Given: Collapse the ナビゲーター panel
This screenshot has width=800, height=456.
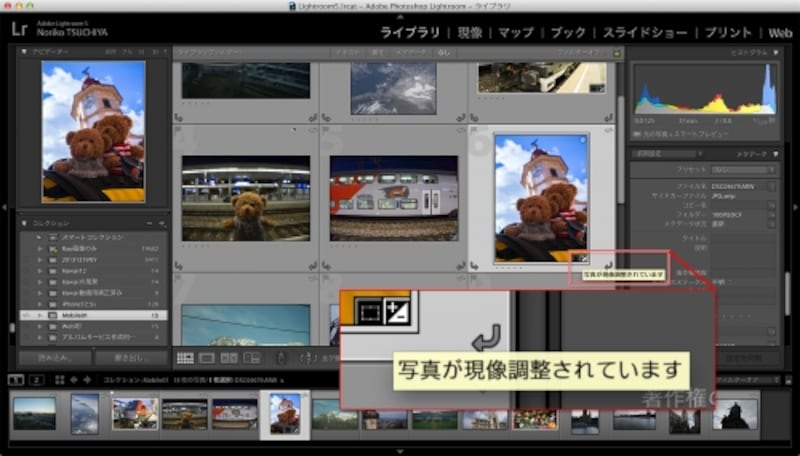Looking at the screenshot, I should [24, 52].
